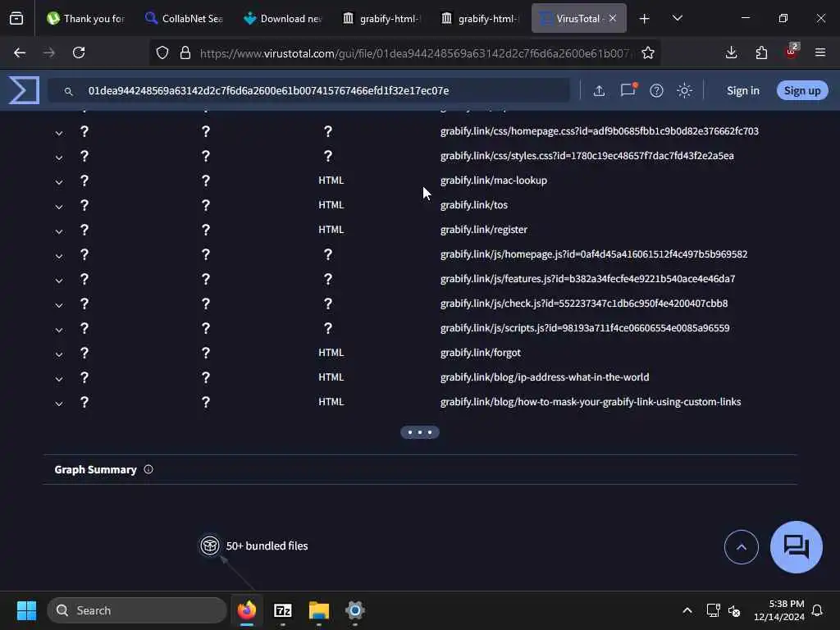The width and height of the screenshot is (840, 630).
Task: Click the browser forward arrow
Action: pyautogui.click(x=49, y=52)
